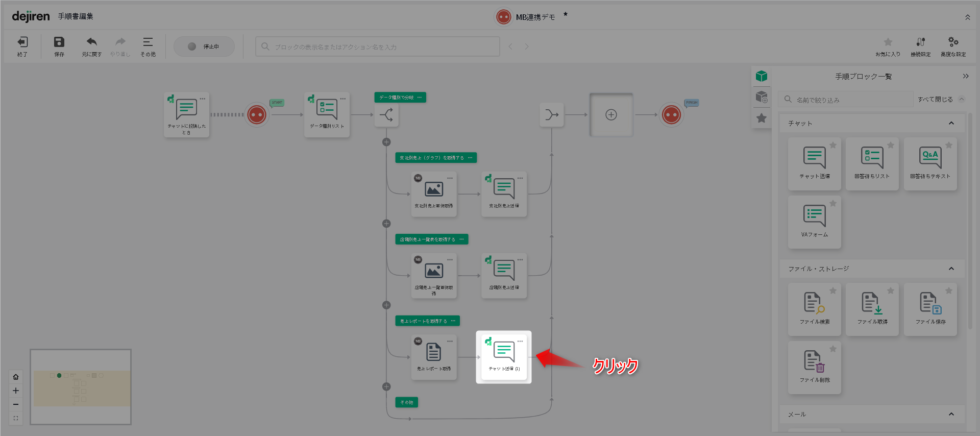This screenshot has height=436, width=980.
Task: Click the START node
Action: pyautogui.click(x=257, y=115)
